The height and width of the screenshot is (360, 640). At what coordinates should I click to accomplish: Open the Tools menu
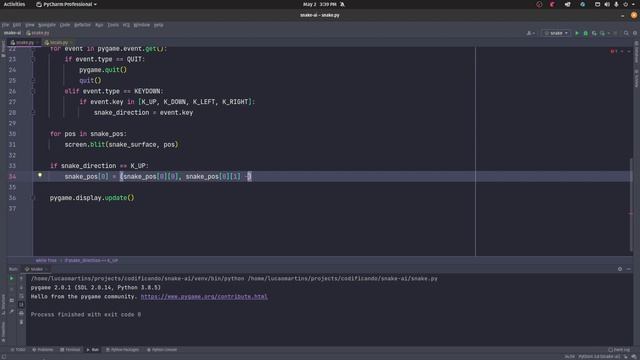(113, 25)
